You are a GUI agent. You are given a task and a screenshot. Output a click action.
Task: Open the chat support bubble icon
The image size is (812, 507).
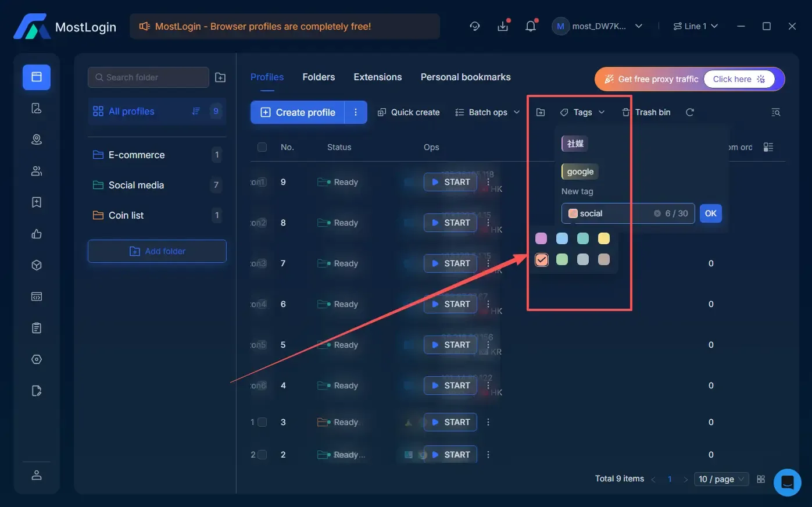pyautogui.click(x=787, y=482)
